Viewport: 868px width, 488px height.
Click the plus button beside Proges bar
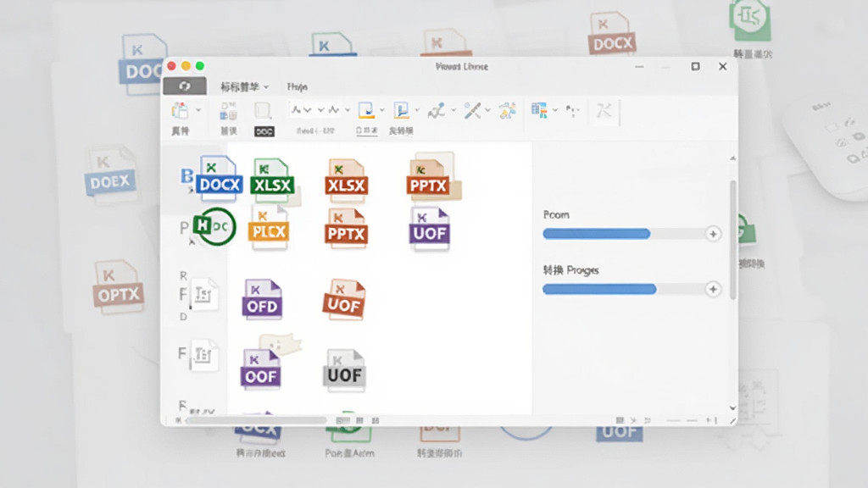(713, 290)
